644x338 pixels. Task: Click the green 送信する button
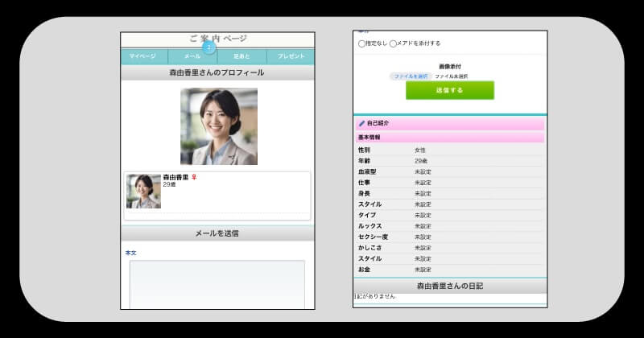pos(450,90)
